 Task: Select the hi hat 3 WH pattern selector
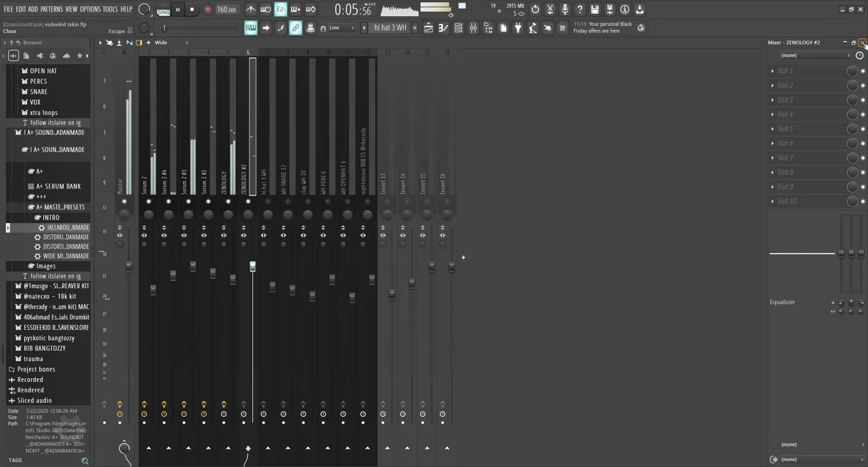pyautogui.click(x=390, y=28)
